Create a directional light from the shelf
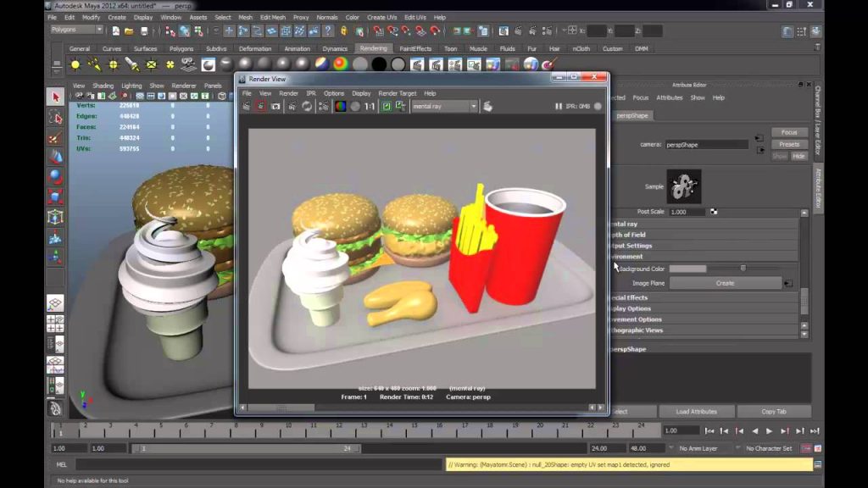The image size is (868, 488). tap(94, 64)
